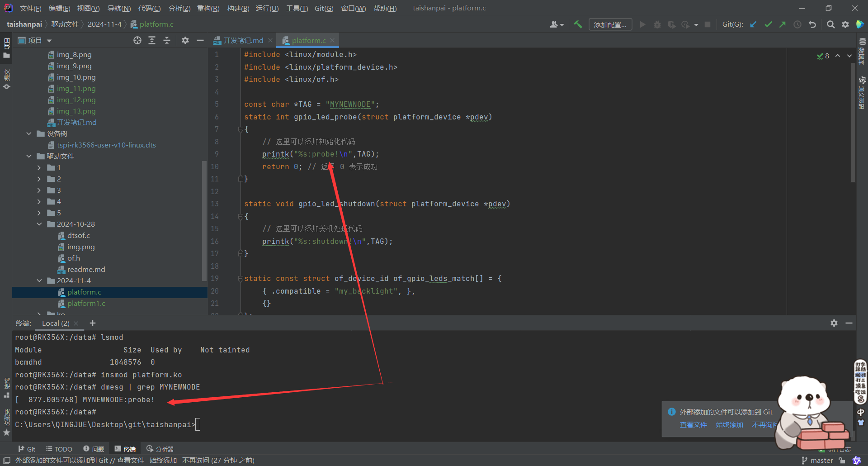
Task: Click the Build project hammer icon
Action: pyautogui.click(x=578, y=24)
